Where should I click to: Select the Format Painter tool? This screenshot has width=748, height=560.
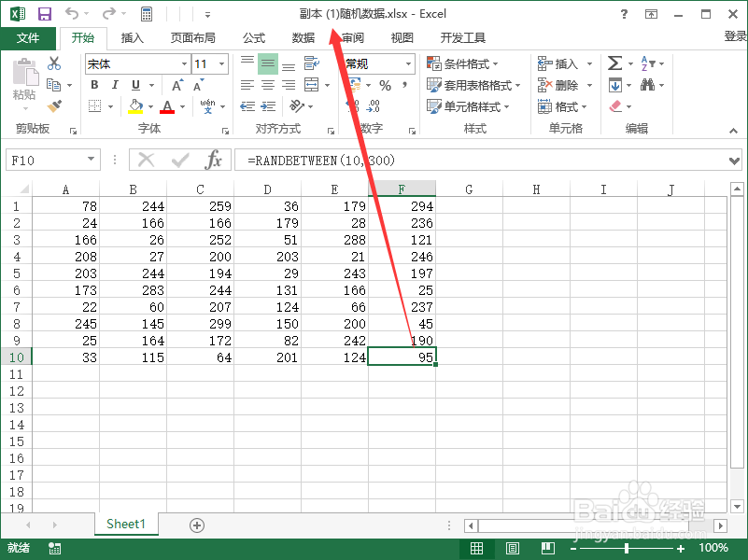pyautogui.click(x=54, y=106)
